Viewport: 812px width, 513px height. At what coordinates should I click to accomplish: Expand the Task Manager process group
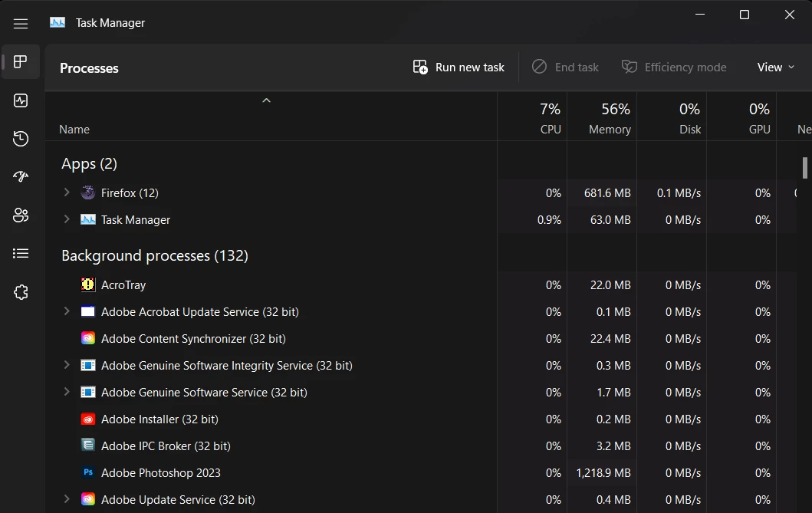pos(66,219)
